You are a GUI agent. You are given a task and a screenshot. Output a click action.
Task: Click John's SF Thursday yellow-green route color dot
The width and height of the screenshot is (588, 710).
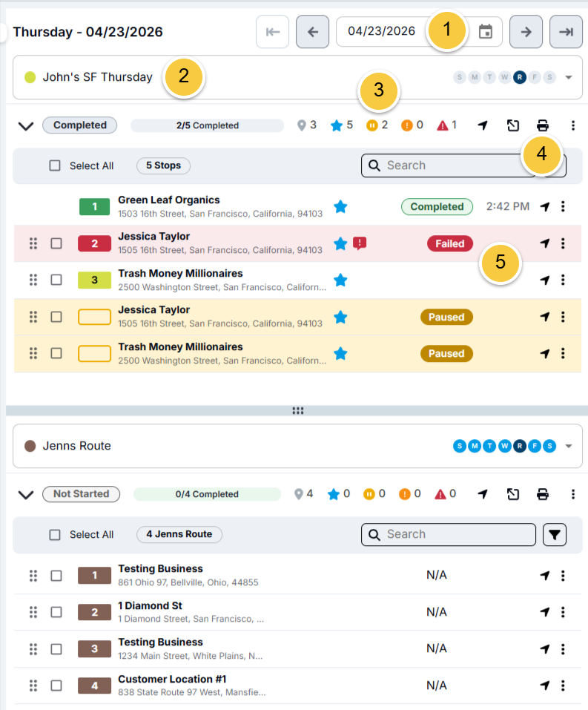pos(30,77)
